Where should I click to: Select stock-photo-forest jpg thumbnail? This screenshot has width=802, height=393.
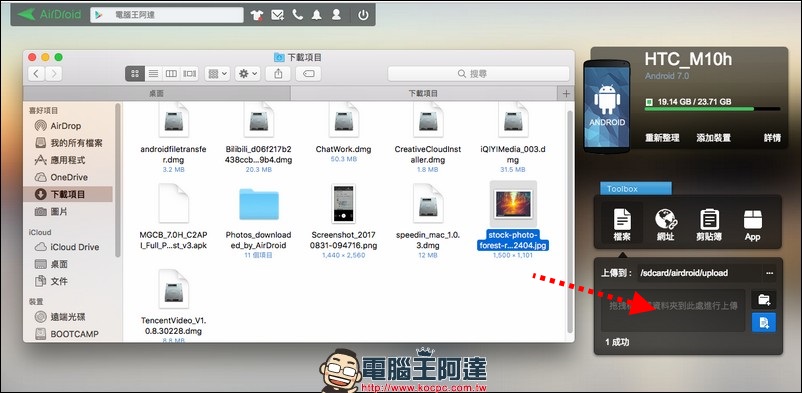(513, 204)
